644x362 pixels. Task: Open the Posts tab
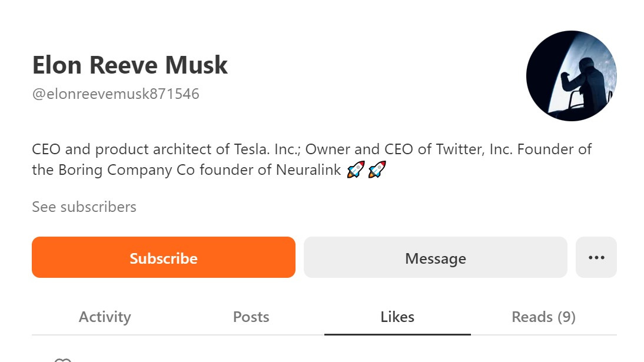251,317
